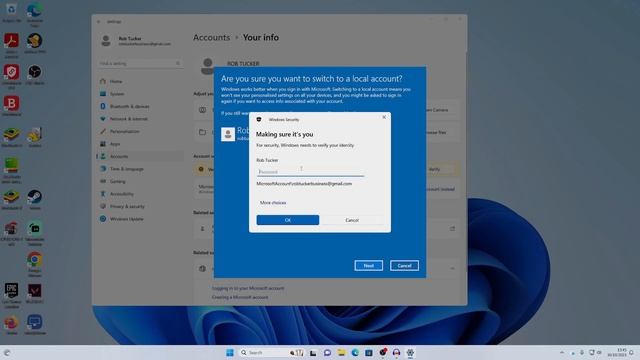Launch Microsoft Edge from the desktop
This screenshot has width=640, height=360.
35,13
